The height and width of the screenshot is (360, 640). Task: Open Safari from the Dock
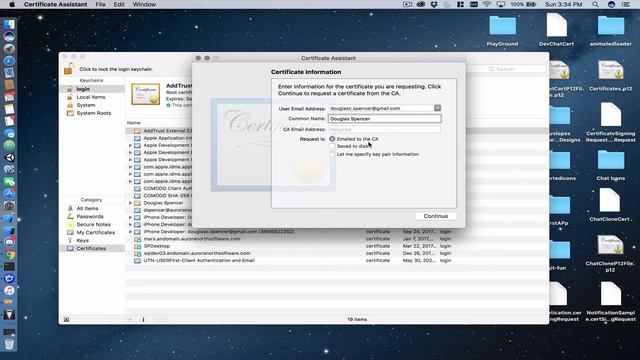click(9, 61)
